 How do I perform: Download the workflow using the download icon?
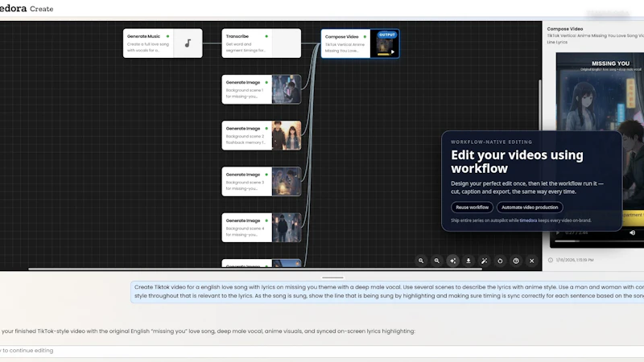469,261
